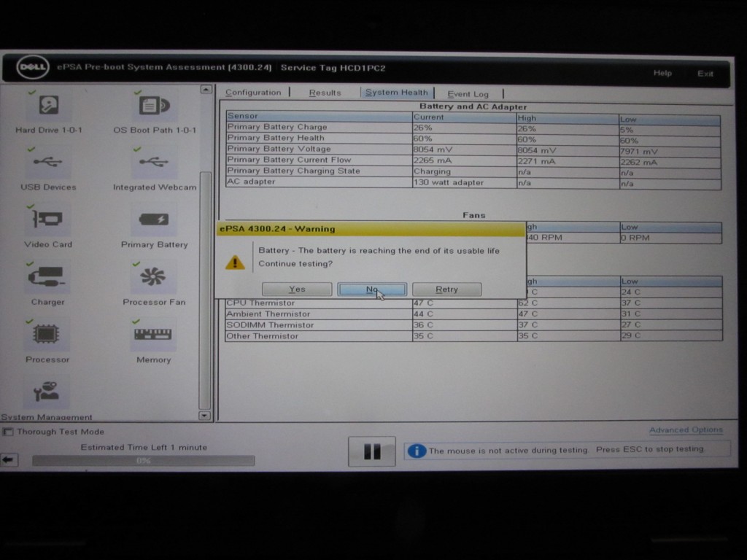Select the Primary Battery icon
Image resolution: width=747 pixels, height=560 pixels.
point(153,219)
